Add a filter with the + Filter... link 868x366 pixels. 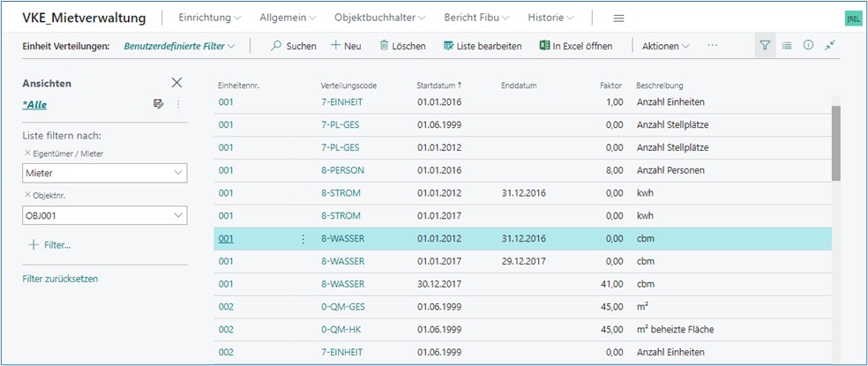tap(49, 245)
